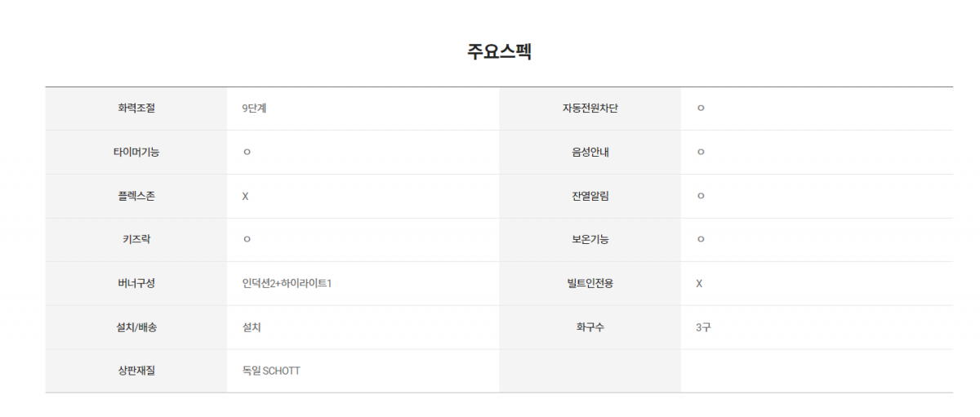This screenshot has width=980, height=417.
Task: Select the circle mark next to 음성안내
Action: [x=700, y=153]
